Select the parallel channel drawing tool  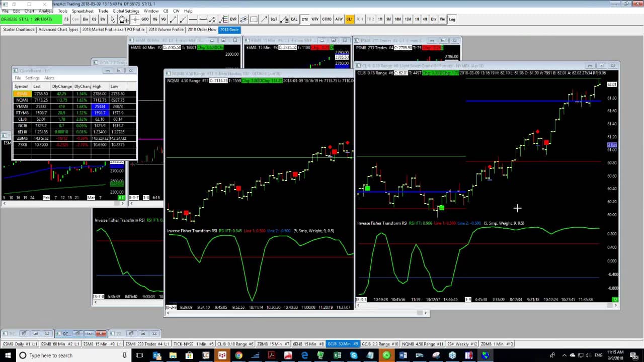coord(244,19)
